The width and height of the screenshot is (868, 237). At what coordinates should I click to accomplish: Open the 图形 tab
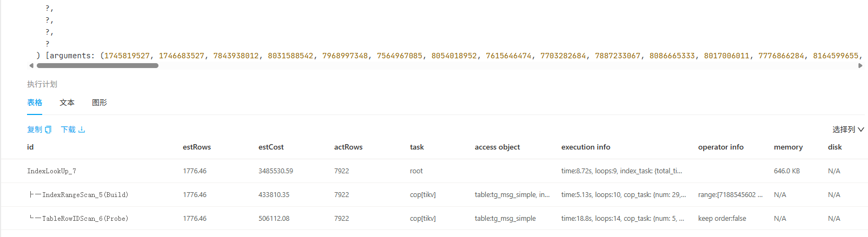[100, 103]
